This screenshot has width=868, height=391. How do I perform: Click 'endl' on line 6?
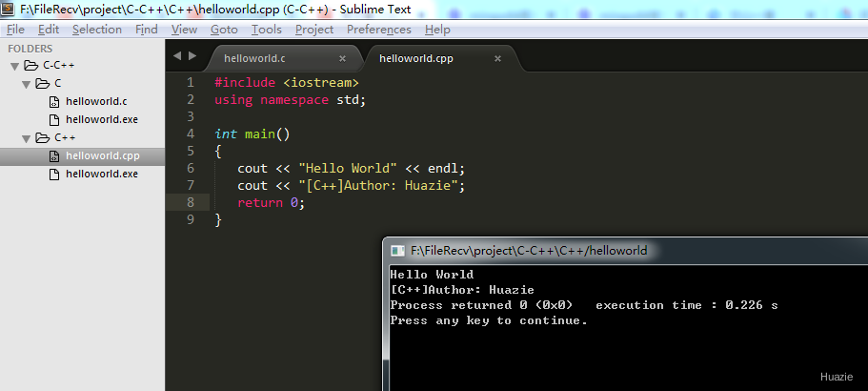tap(443, 169)
